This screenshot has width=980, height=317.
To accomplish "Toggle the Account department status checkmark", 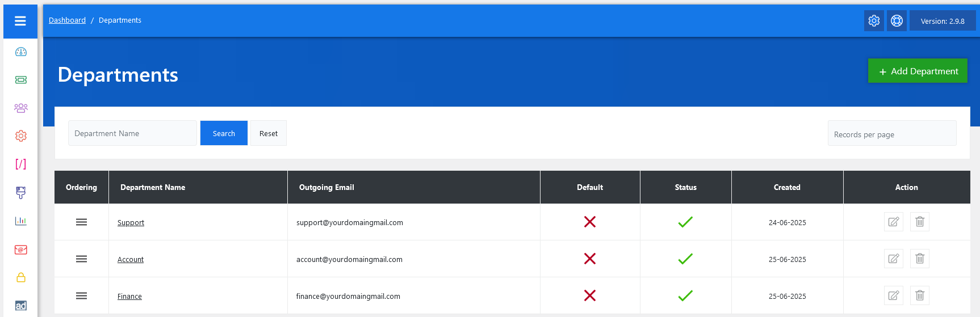I will (x=685, y=259).
